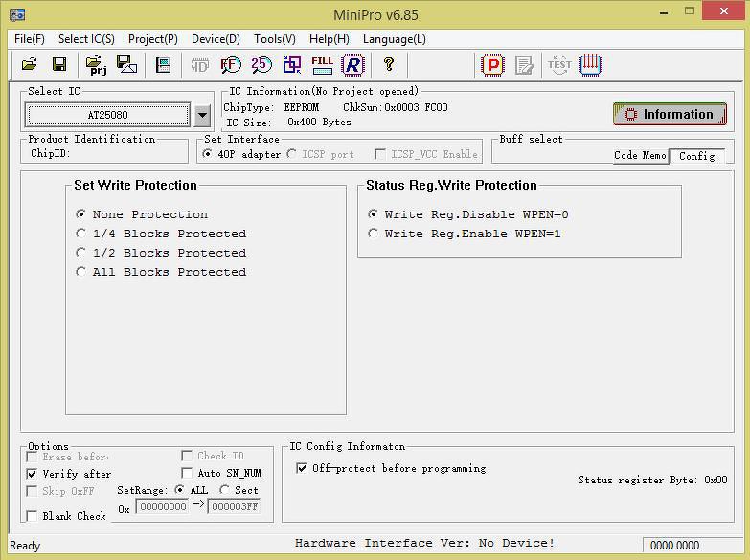
Task: Click the IC Size: 0x400 Bytes text
Action: pyautogui.click(x=288, y=122)
